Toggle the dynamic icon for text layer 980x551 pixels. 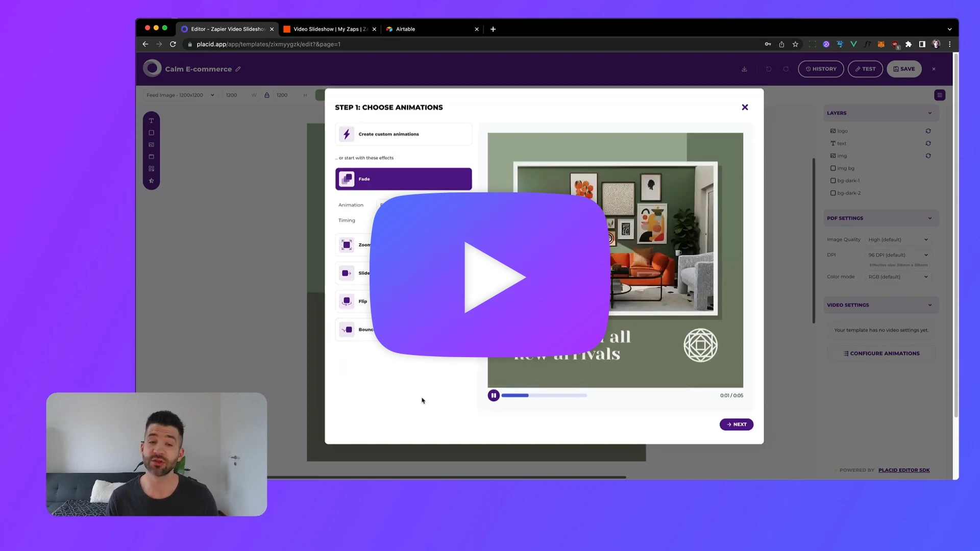pos(928,143)
